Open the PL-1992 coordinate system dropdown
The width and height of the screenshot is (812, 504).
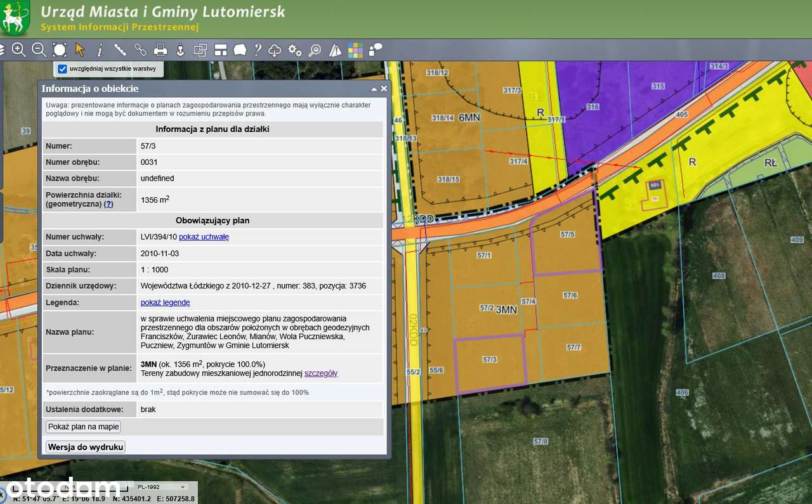(x=160, y=487)
